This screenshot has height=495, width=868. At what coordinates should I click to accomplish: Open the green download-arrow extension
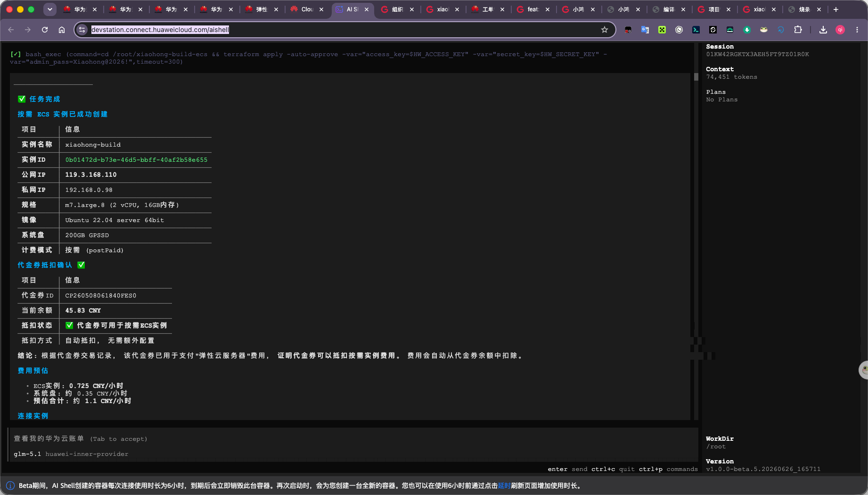[x=747, y=30]
